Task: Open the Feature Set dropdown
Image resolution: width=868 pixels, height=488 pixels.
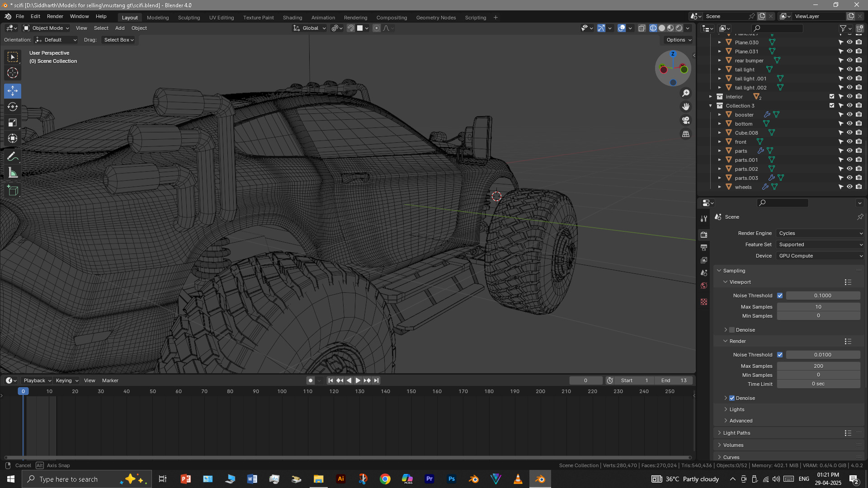Action: [820, 244]
